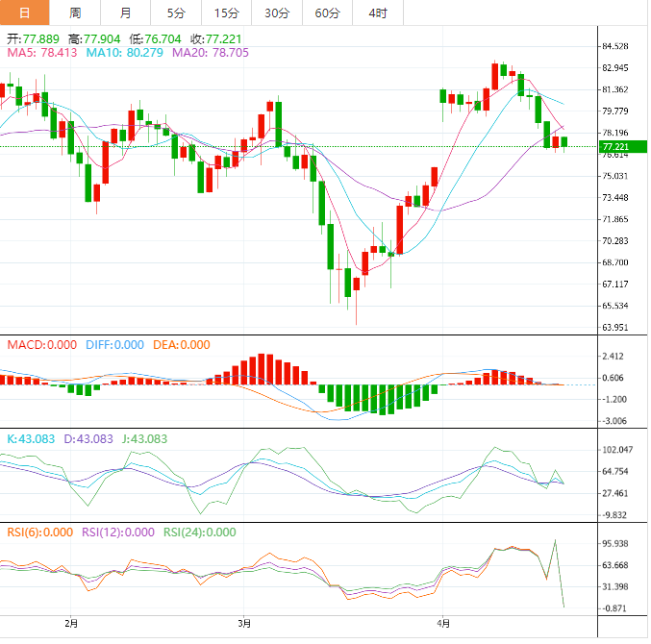Click the RSI(6) indicator label

(x=38, y=533)
